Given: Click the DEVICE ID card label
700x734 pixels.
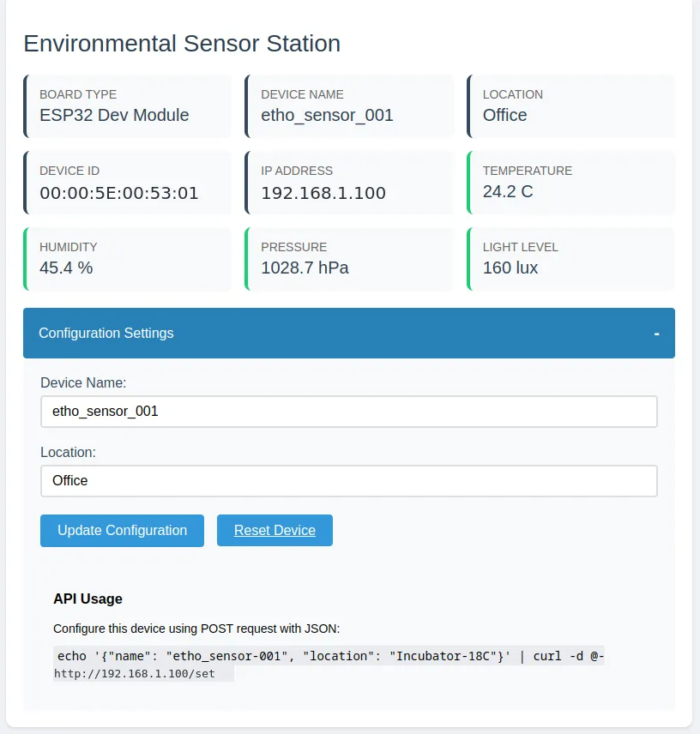Looking at the screenshot, I should [x=69, y=171].
